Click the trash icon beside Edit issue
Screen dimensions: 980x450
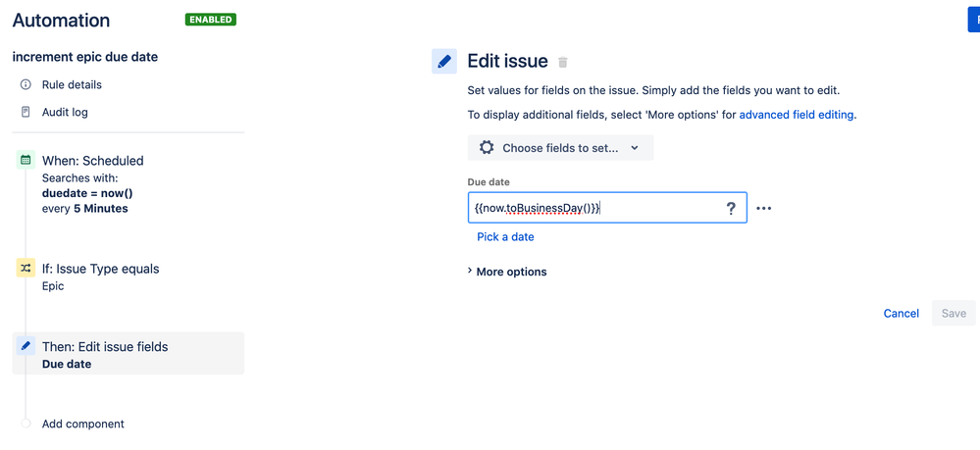point(563,62)
